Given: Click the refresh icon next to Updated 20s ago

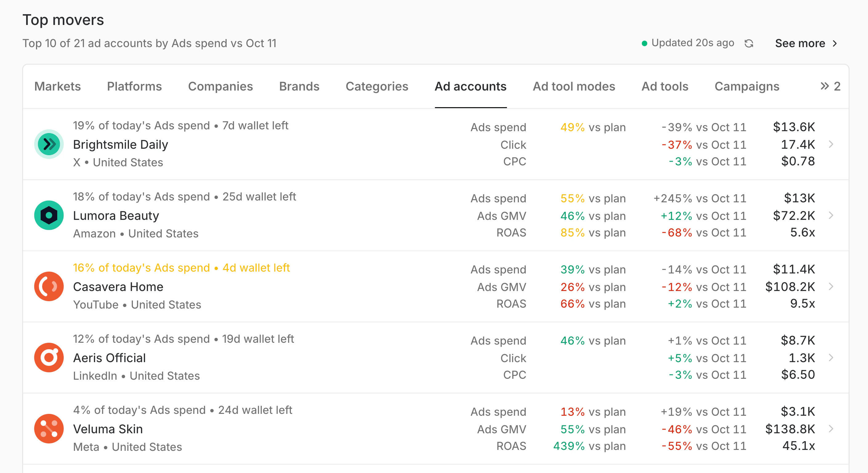Looking at the screenshot, I should click(749, 43).
